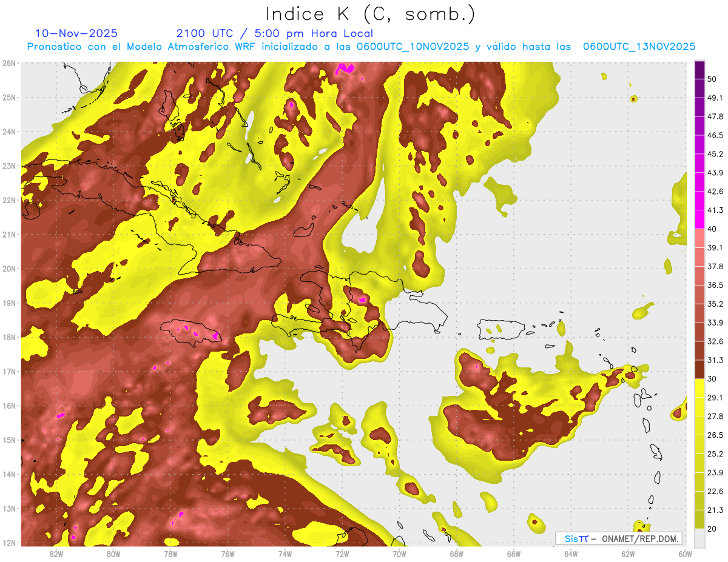Click the "82W" longitude axis label
Screen dimensions: 728x562
(56, 554)
